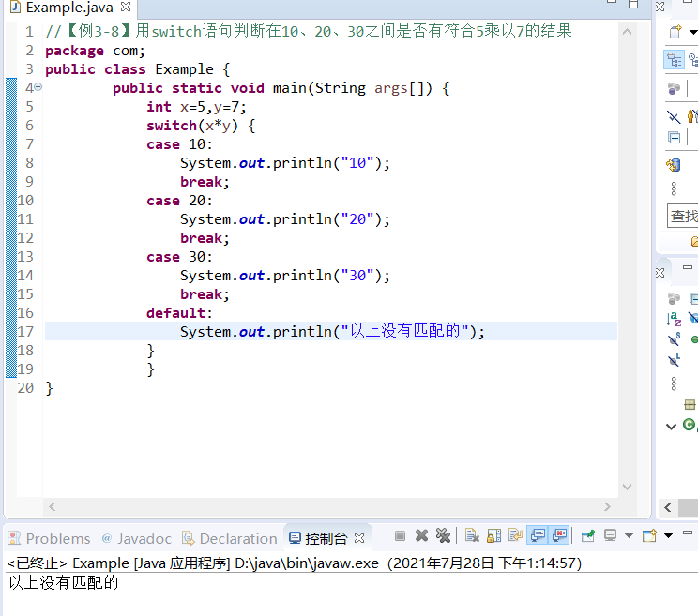Open the Declaration tab
698x616 pixels.
pyautogui.click(x=230, y=538)
